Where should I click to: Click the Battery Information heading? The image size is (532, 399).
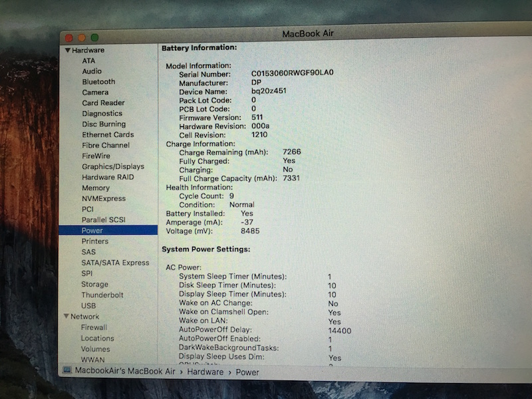tap(199, 48)
